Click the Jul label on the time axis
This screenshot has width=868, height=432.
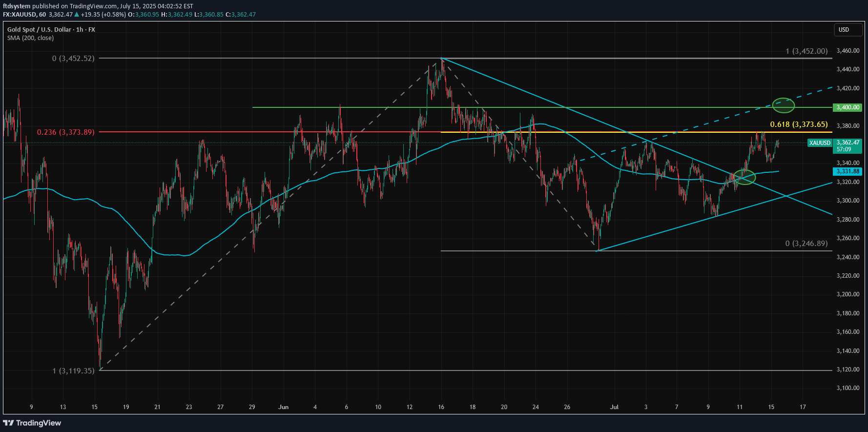[614, 407]
